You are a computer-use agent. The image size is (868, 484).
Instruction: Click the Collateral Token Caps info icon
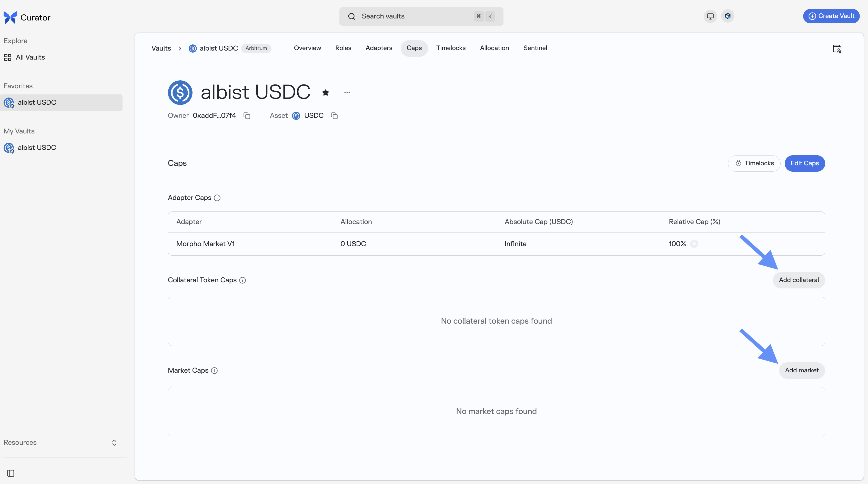(x=243, y=280)
